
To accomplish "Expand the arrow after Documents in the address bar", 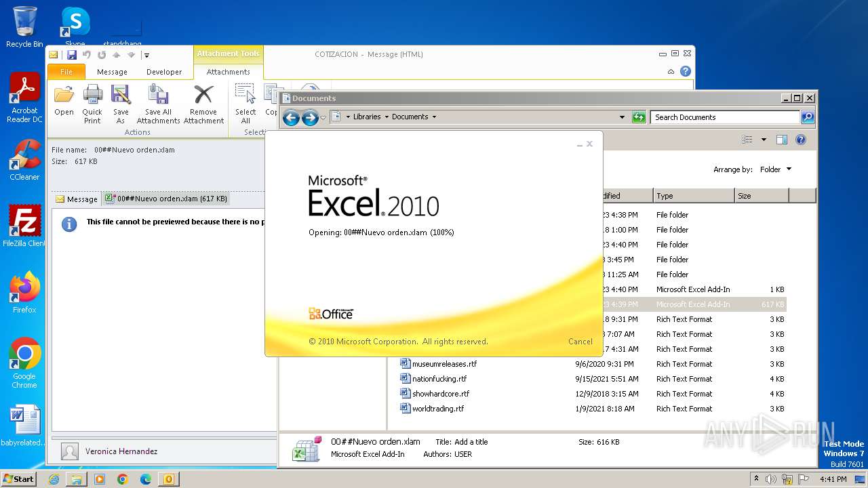I will tap(434, 117).
